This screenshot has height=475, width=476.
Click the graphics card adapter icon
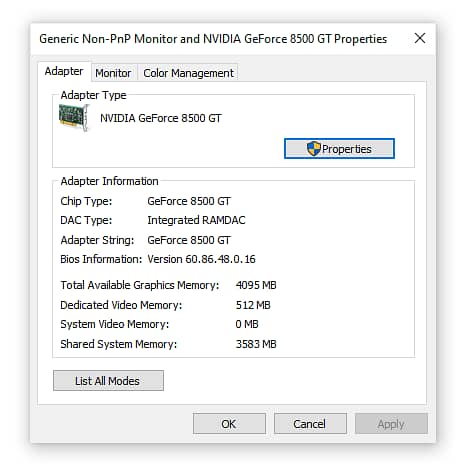74,117
